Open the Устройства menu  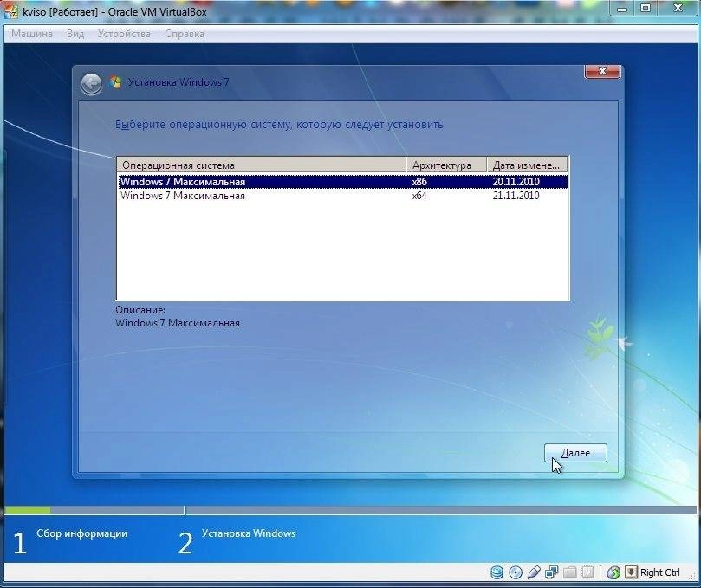pos(124,34)
